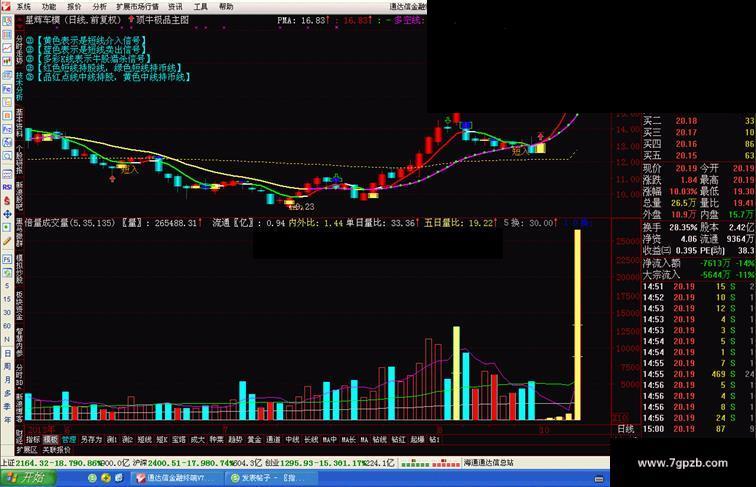Select the 成大 indicator tab
756x487 pixels.
(197, 440)
